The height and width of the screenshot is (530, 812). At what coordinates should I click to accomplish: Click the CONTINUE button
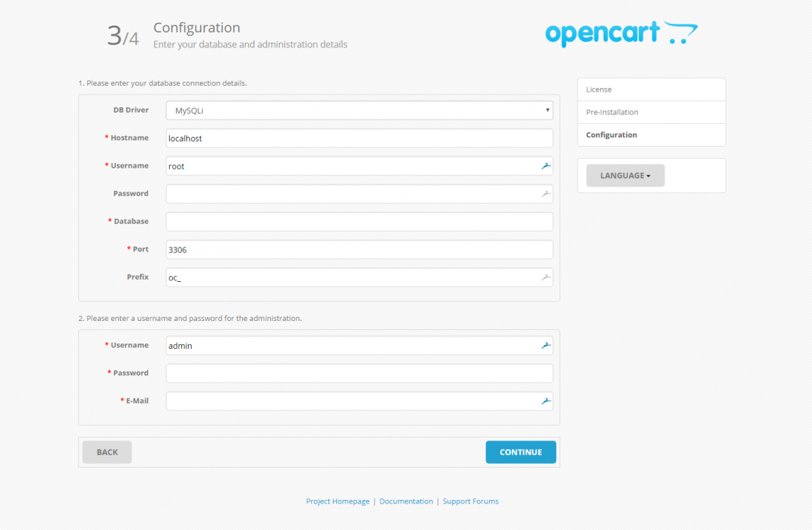coord(520,452)
